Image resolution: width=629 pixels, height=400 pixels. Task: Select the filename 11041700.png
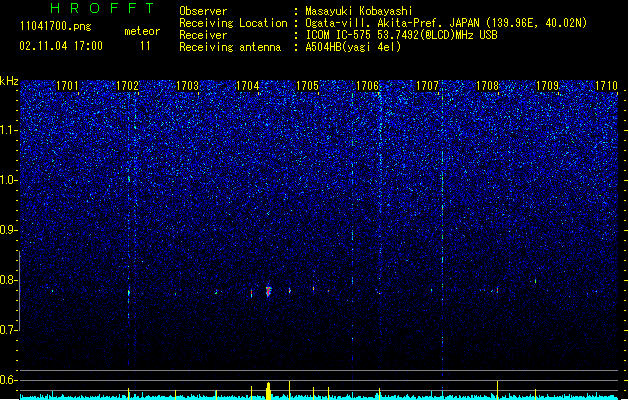56,27
